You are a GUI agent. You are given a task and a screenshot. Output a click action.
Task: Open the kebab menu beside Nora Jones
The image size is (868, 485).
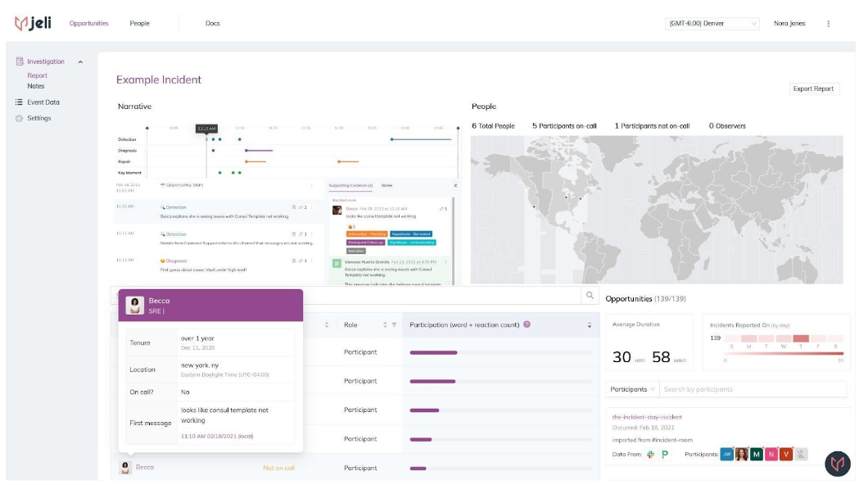(x=828, y=24)
